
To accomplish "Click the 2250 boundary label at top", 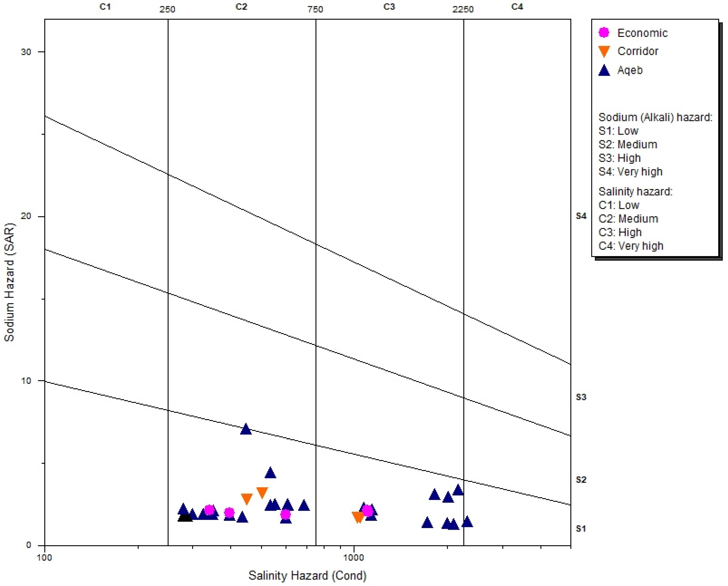I will (x=463, y=9).
